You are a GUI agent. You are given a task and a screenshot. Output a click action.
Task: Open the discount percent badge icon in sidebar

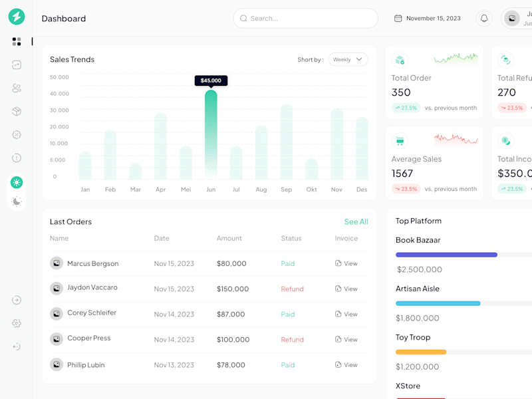[17, 135]
